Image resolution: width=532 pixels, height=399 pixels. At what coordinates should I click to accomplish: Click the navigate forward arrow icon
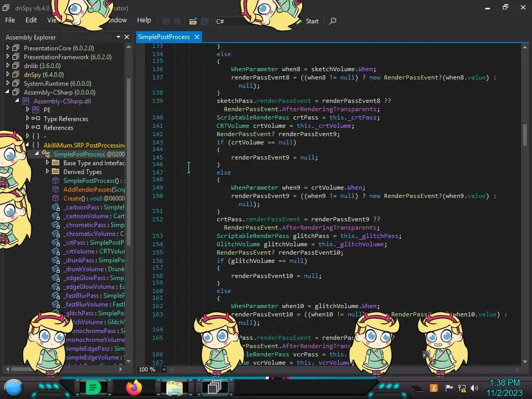[177, 21]
